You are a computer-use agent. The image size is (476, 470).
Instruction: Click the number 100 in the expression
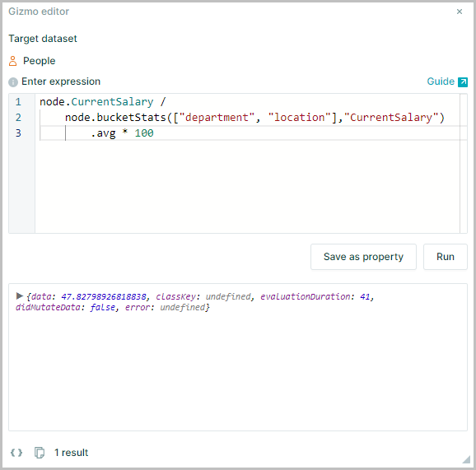click(144, 133)
